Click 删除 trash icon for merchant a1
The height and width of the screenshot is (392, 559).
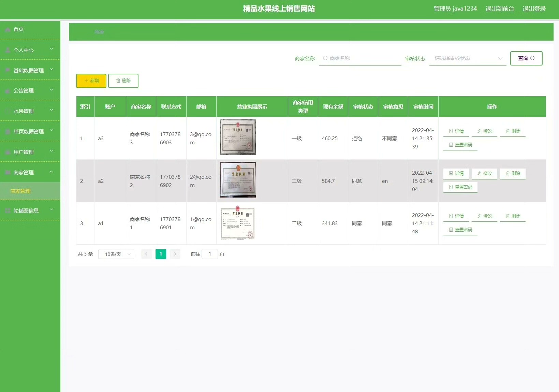click(507, 216)
